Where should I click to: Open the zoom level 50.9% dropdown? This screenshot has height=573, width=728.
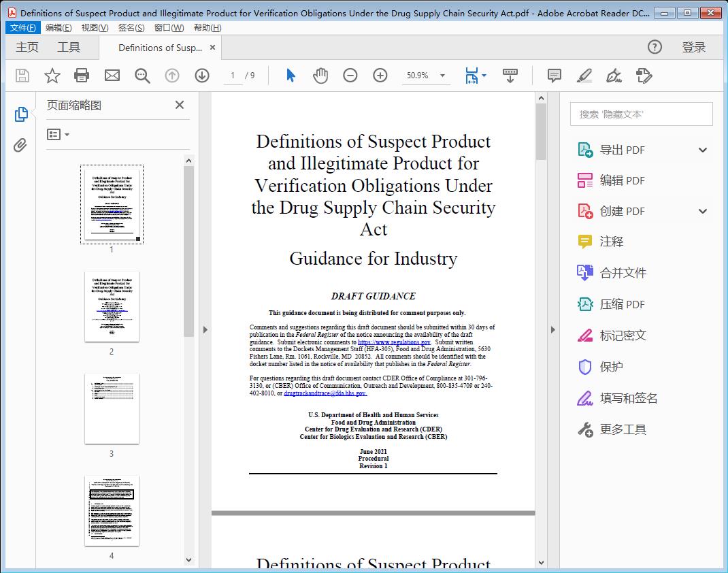[x=426, y=76]
